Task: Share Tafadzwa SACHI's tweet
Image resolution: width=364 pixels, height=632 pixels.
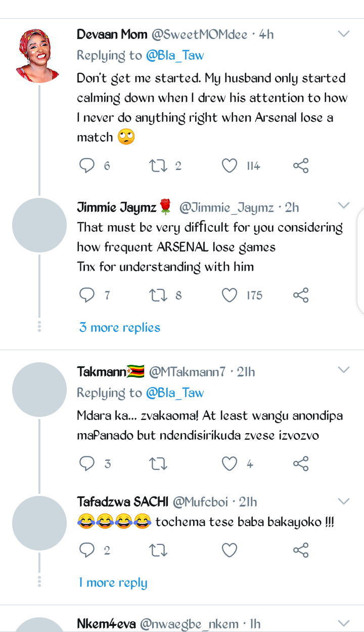Action: tap(301, 550)
